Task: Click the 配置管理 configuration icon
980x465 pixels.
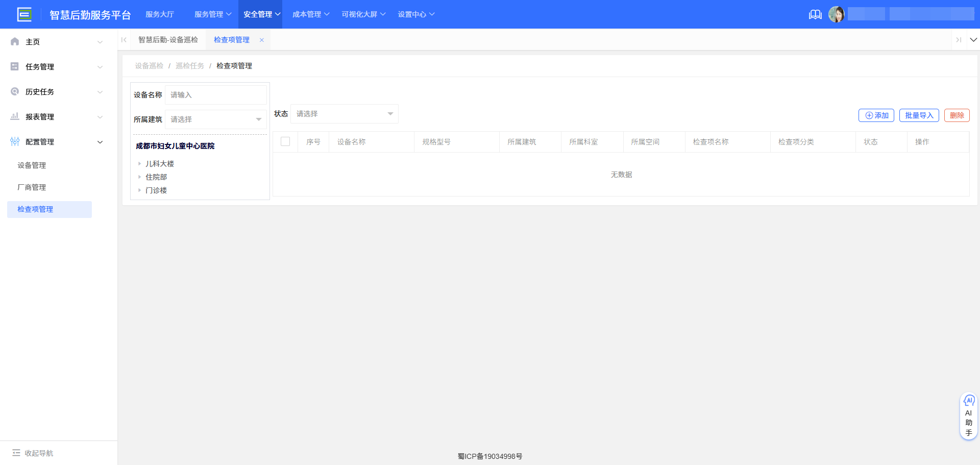Action: point(14,141)
